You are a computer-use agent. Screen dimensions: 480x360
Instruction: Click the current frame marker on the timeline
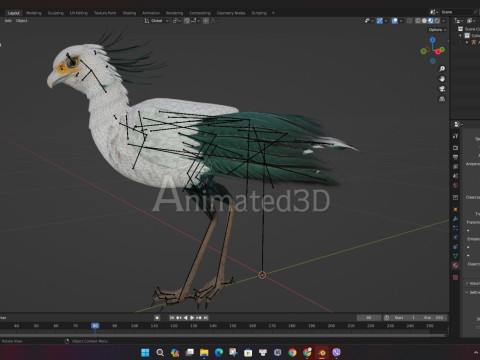(x=95, y=326)
